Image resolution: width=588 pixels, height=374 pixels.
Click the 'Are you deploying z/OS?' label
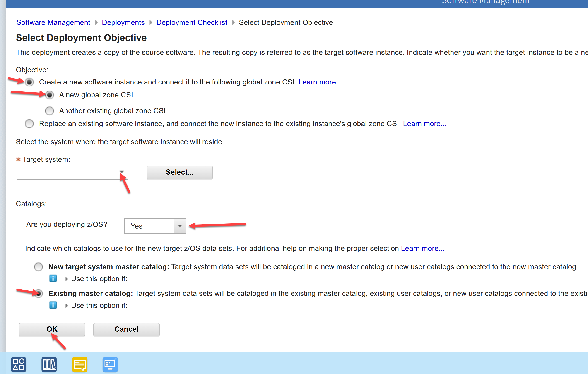point(67,224)
